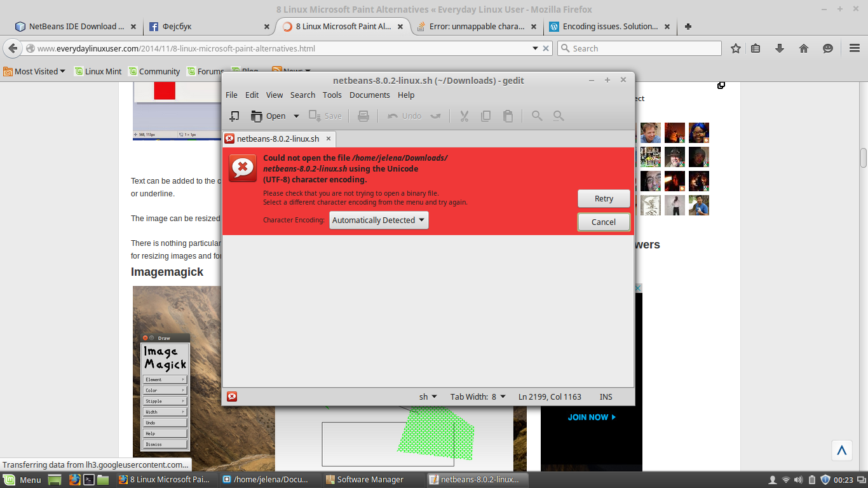Show bookmarks list icon in Firefox
This screenshot has height=488, width=868.
click(756, 48)
